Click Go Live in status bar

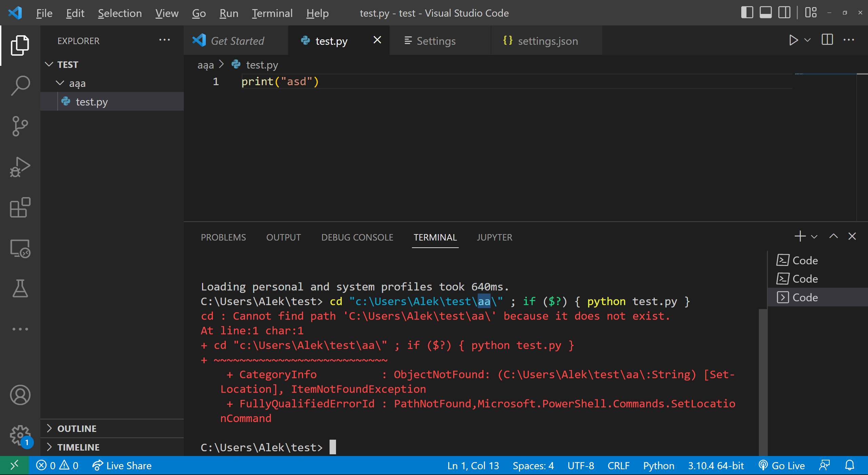click(x=782, y=465)
